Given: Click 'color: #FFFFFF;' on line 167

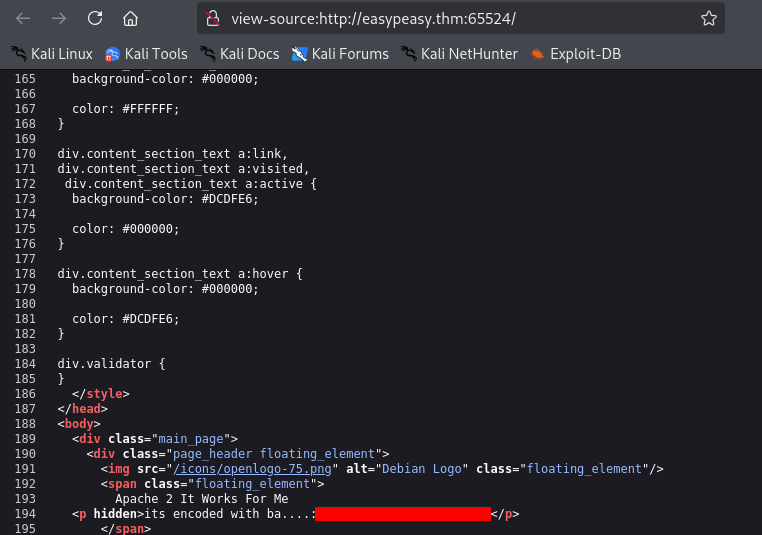Looking at the screenshot, I should pos(126,109).
